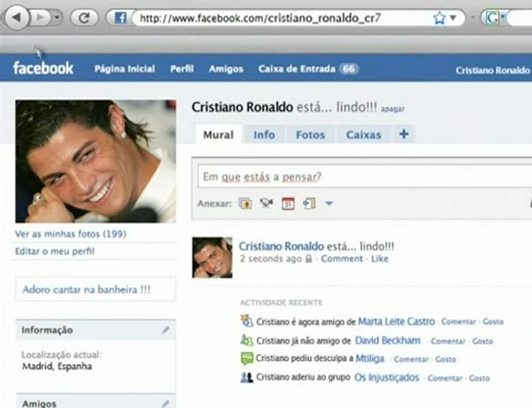Edit Informação section with the pencil icon
This screenshot has height=408, width=532.
coord(165,330)
